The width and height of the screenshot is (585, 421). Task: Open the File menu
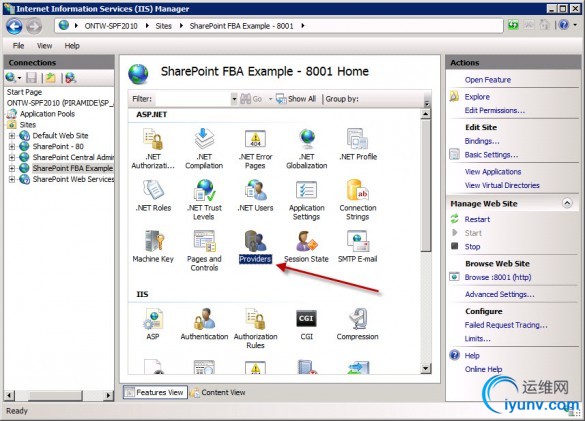point(18,46)
